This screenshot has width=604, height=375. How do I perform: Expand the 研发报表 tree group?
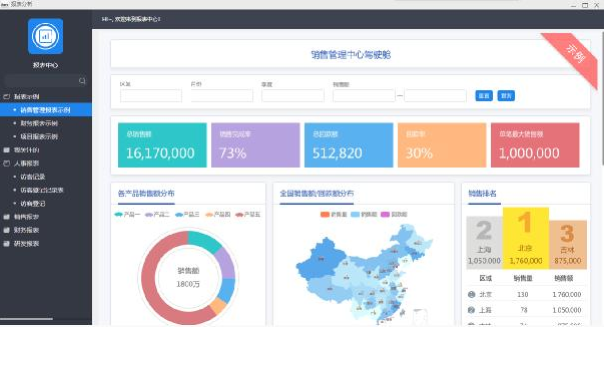[x=27, y=244]
